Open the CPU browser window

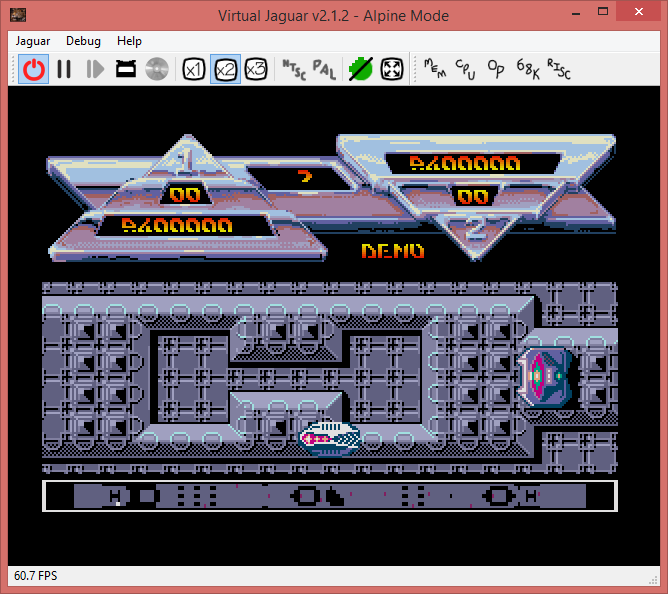(x=466, y=69)
